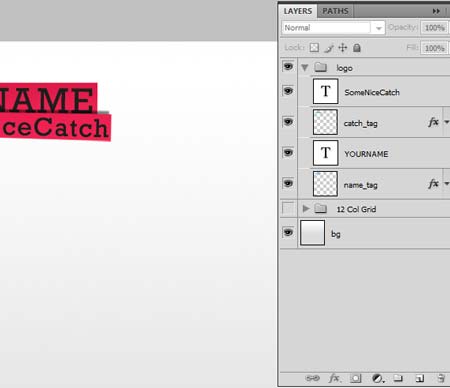Select the logo group name
Screen dimensions: 450x388
tap(344, 68)
